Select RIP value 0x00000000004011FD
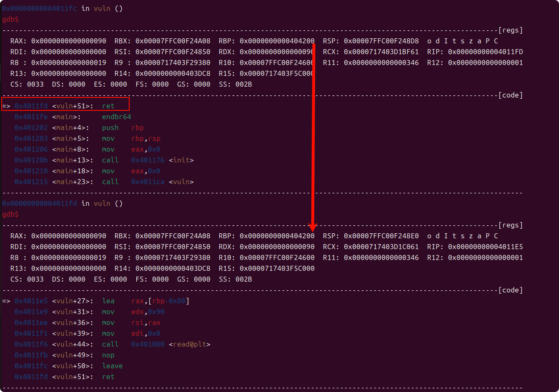This screenshot has height=392, width=559. 486,52
